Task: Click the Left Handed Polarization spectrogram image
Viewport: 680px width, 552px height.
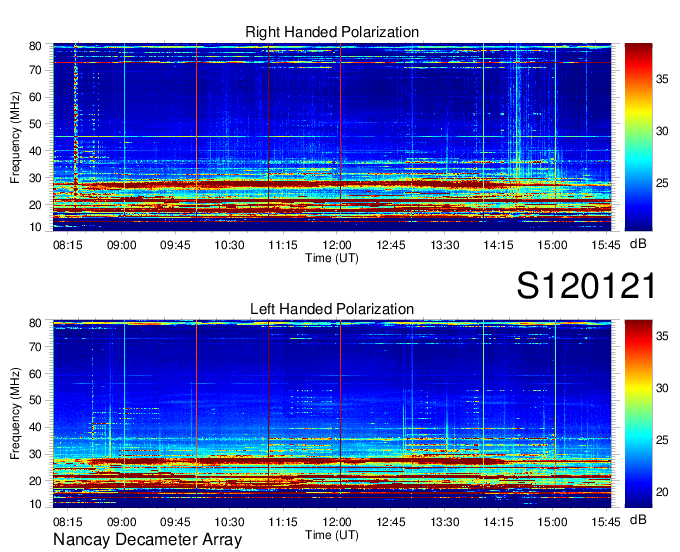Action: [332, 414]
